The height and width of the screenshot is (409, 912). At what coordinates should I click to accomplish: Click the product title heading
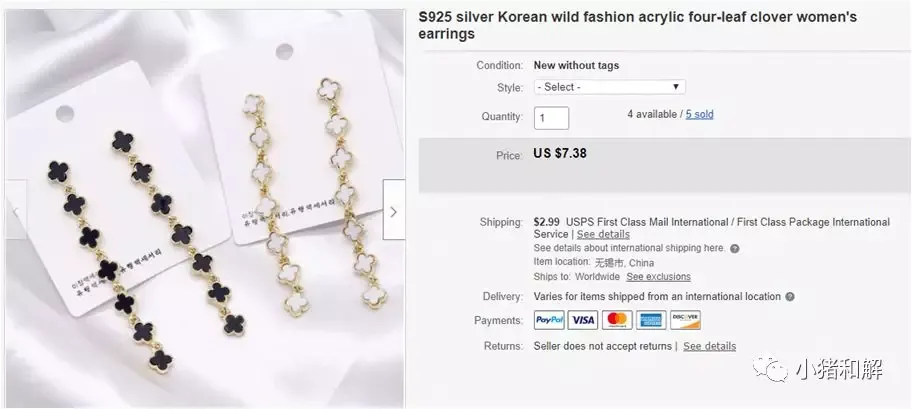coord(637,26)
